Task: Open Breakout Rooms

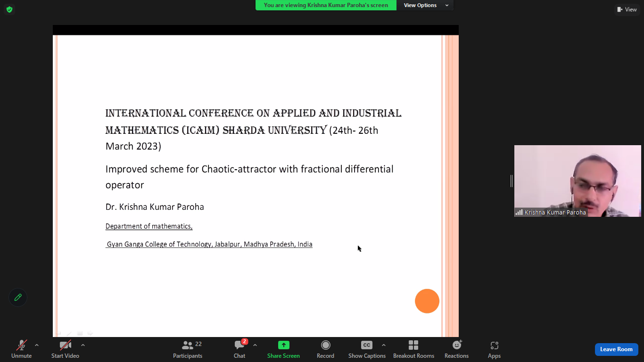Action: point(413,349)
